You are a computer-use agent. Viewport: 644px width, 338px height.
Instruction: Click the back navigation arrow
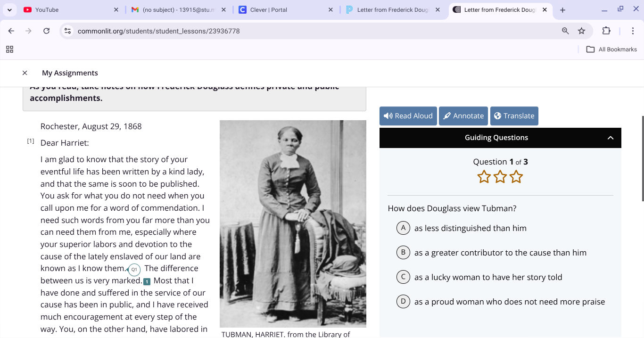point(11,31)
